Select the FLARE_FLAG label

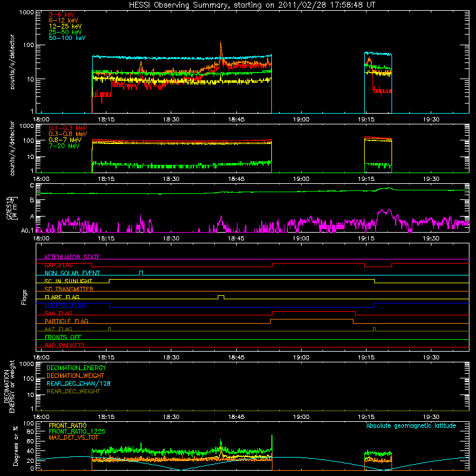(62, 297)
